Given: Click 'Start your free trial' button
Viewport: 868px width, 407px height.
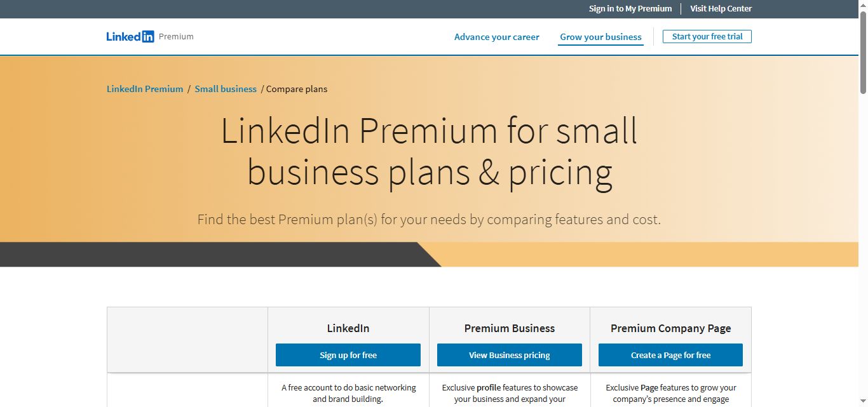Looking at the screenshot, I should [x=707, y=36].
